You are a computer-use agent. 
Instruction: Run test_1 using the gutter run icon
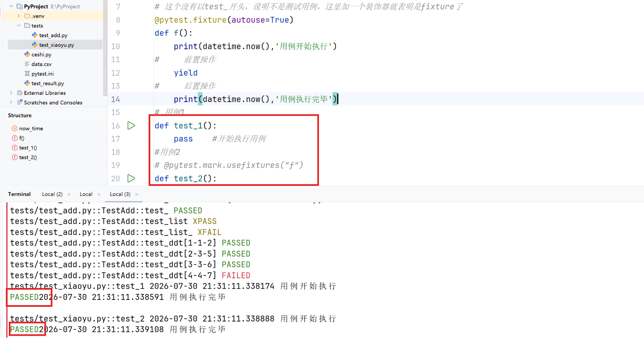click(131, 126)
